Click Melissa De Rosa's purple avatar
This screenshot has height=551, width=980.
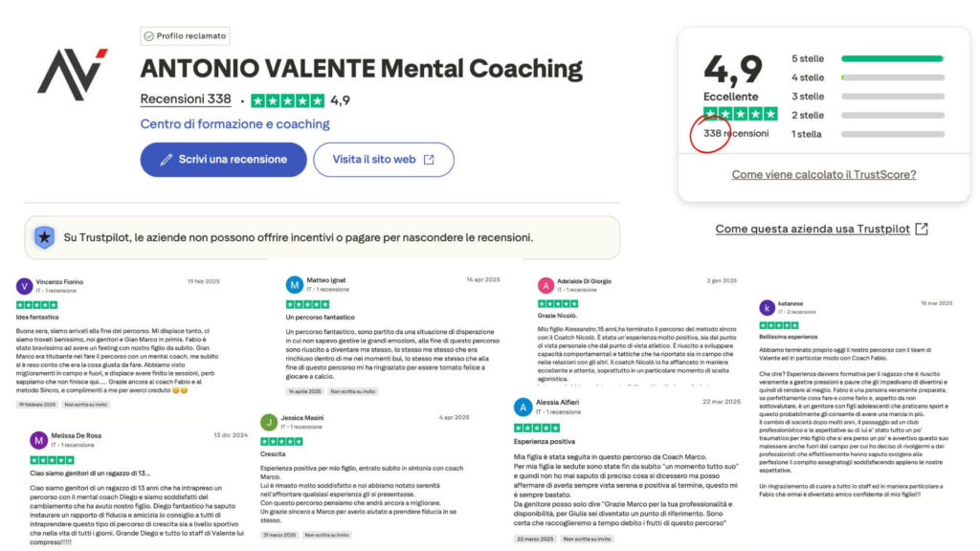[x=38, y=440]
